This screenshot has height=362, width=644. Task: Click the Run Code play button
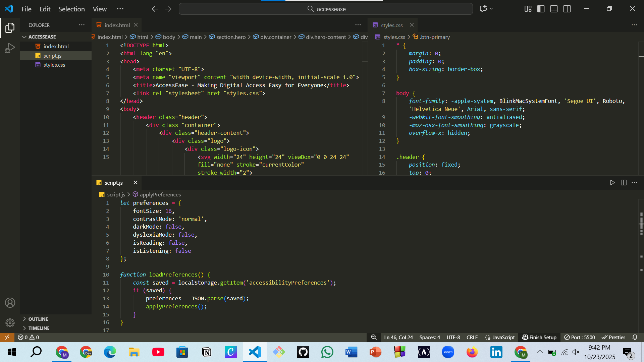click(612, 183)
